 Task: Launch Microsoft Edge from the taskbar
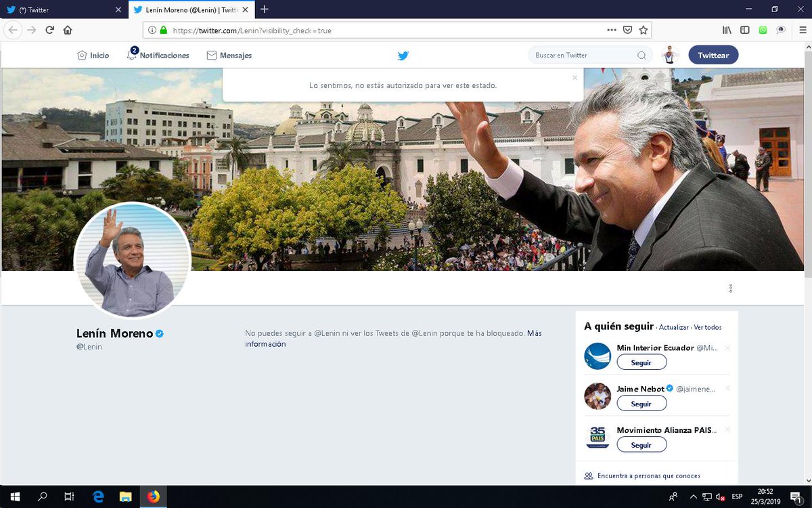coord(97,496)
